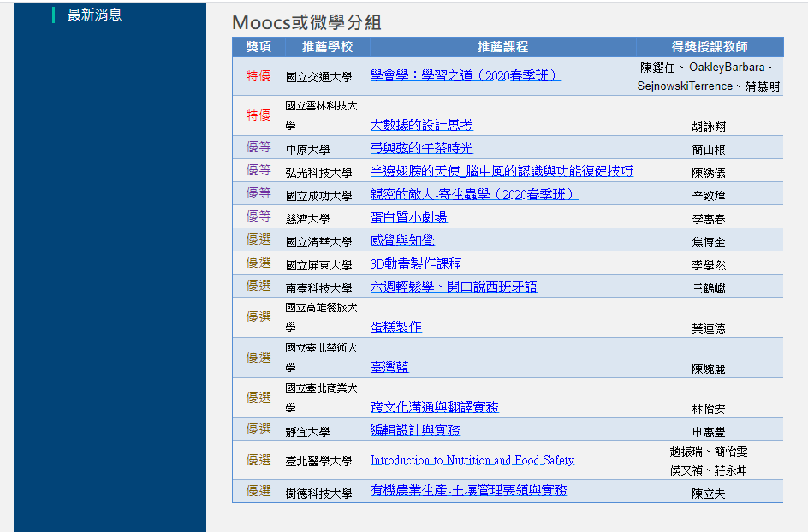Click the 推薦學校 column header
Viewport: 808px width, 532px height.
coord(327,47)
